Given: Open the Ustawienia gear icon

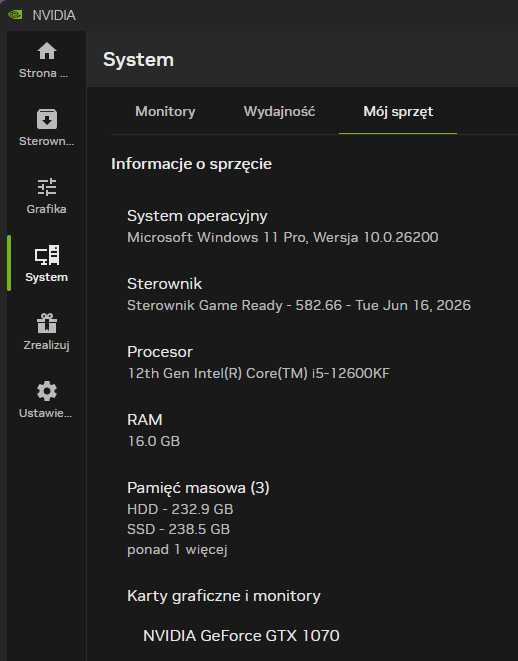Looking at the screenshot, I should pyautogui.click(x=47, y=391).
